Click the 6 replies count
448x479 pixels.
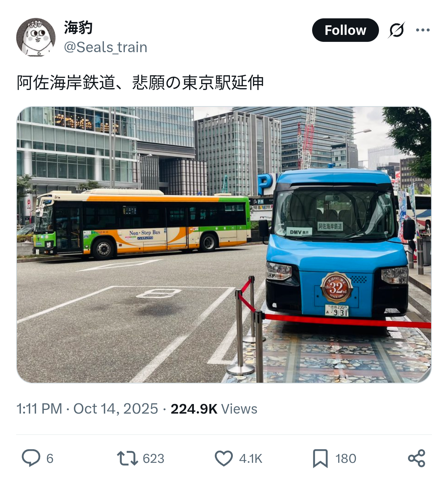50,458
